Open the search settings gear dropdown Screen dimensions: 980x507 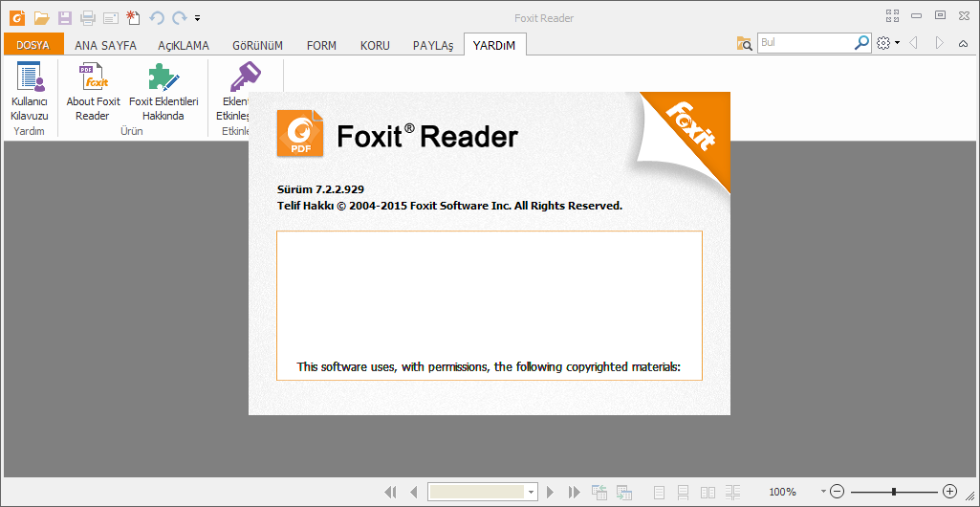(x=887, y=43)
